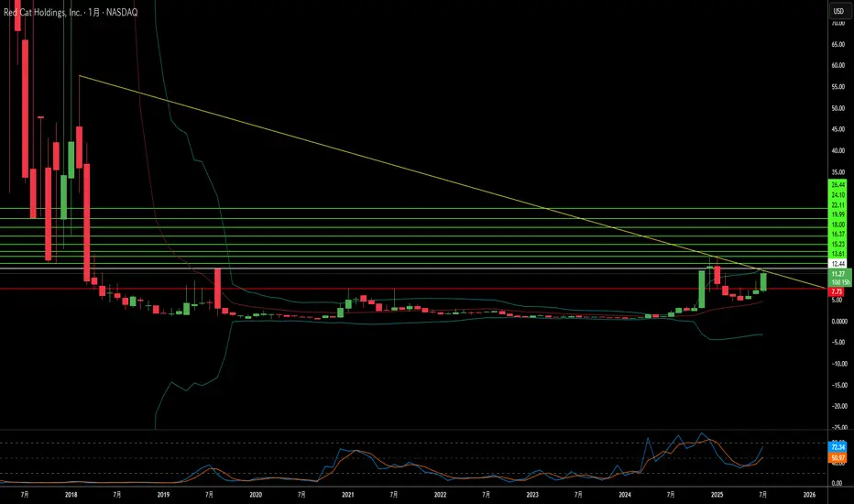Click the 2025 label on time axis
854x504 pixels.
coord(717,495)
